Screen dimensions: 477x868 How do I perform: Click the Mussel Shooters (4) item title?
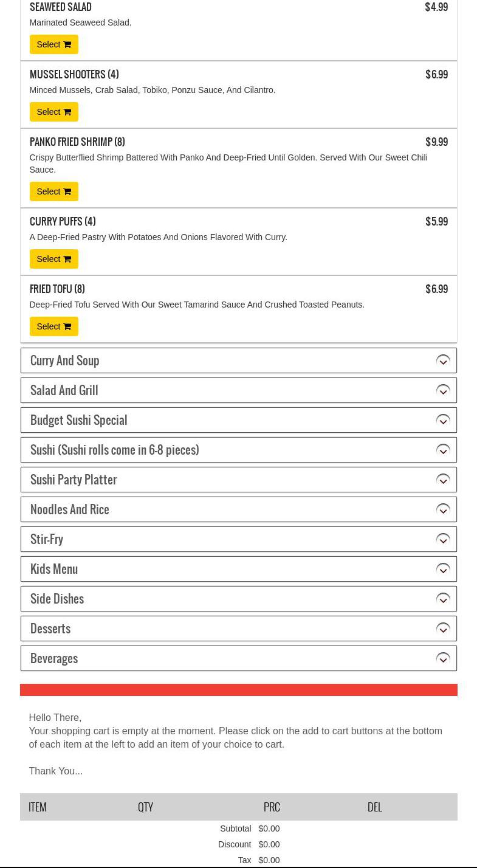pos(74,75)
